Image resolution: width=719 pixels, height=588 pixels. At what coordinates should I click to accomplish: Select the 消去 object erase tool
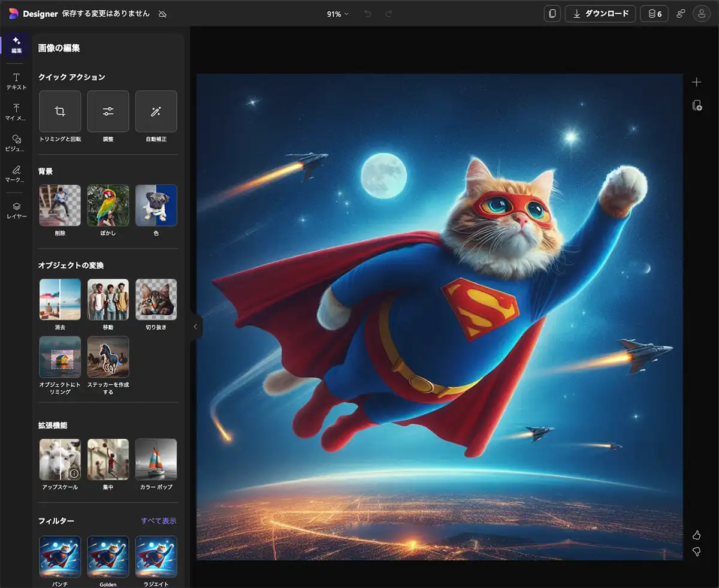pyautogui.click(x=60, y=299)
